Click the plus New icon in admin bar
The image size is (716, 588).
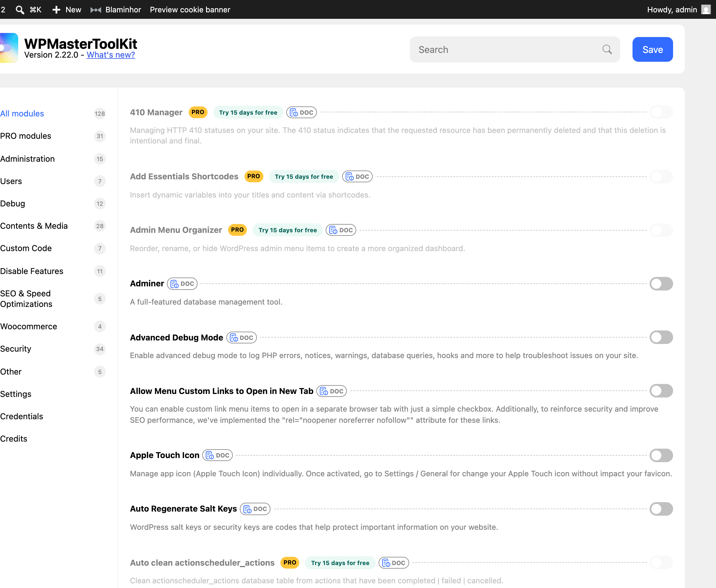[56, 10]
